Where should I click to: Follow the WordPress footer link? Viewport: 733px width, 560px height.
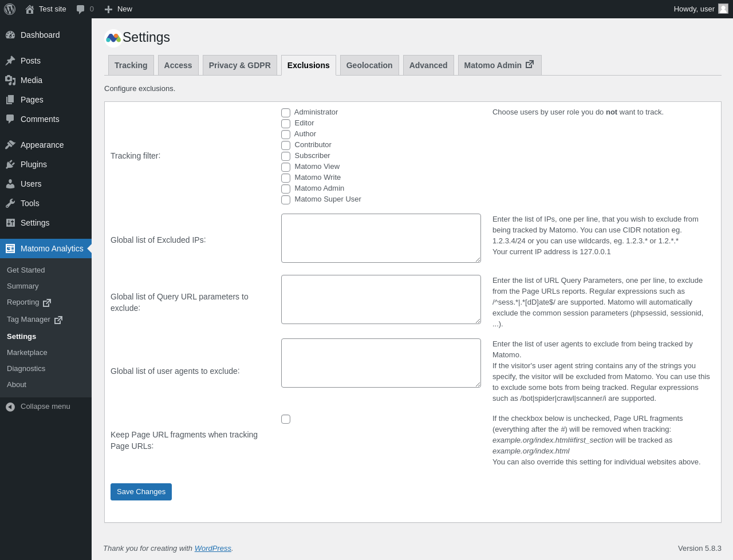click(213, 549)
